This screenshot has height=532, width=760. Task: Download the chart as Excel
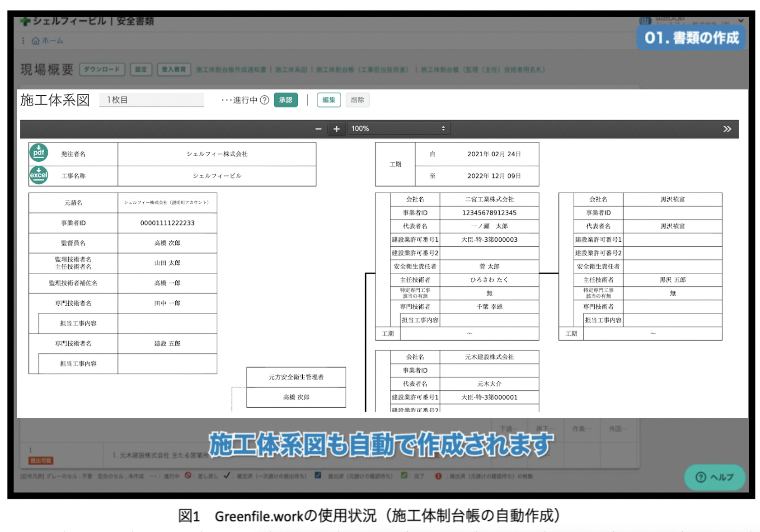(x=39, y=175)
